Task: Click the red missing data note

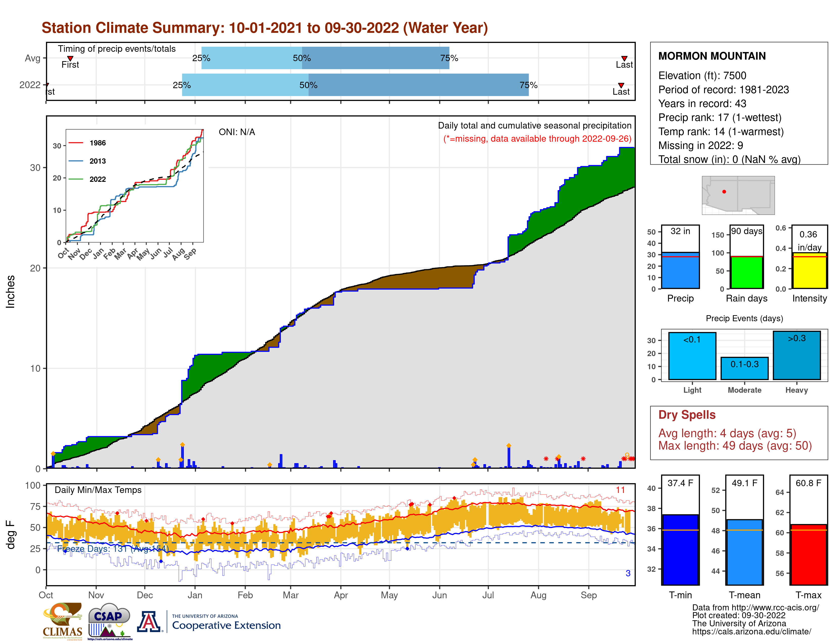Action: pos(537,138)
